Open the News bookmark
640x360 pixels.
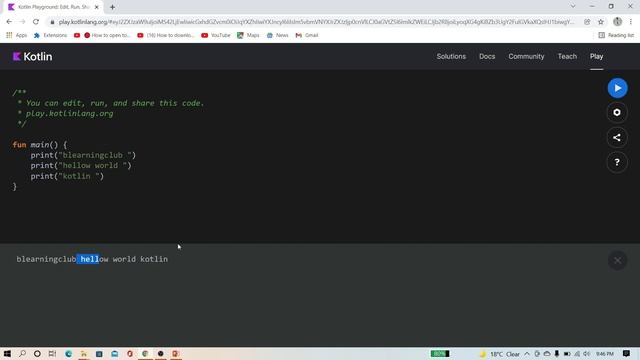[278, 35]
